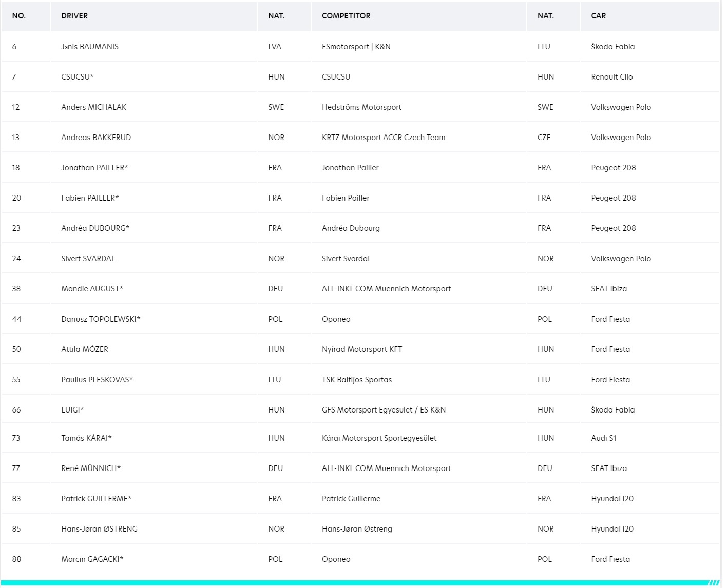This screenshot has height=588, width=728.
Task: Select driver Jānis BAUMANIS
Action: point(90,47)
